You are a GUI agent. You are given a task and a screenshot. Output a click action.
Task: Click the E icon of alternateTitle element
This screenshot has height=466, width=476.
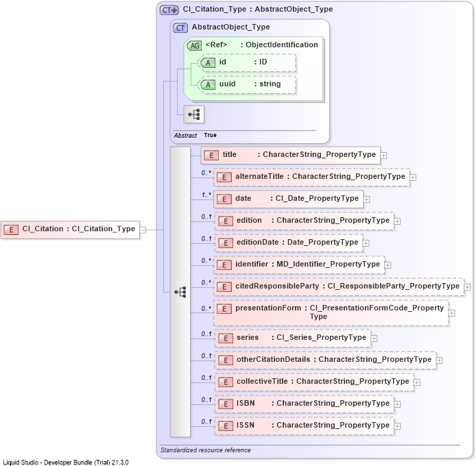(x=224, y=177)
